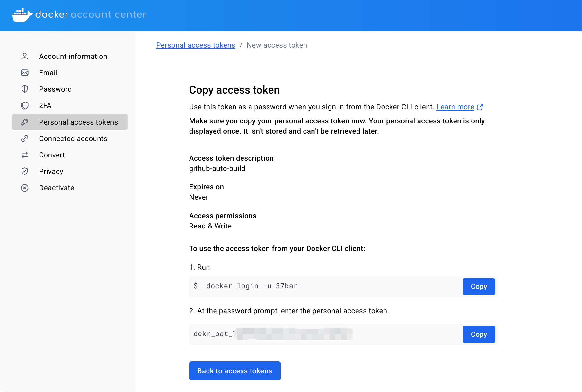Copy the personal access token

479,334
